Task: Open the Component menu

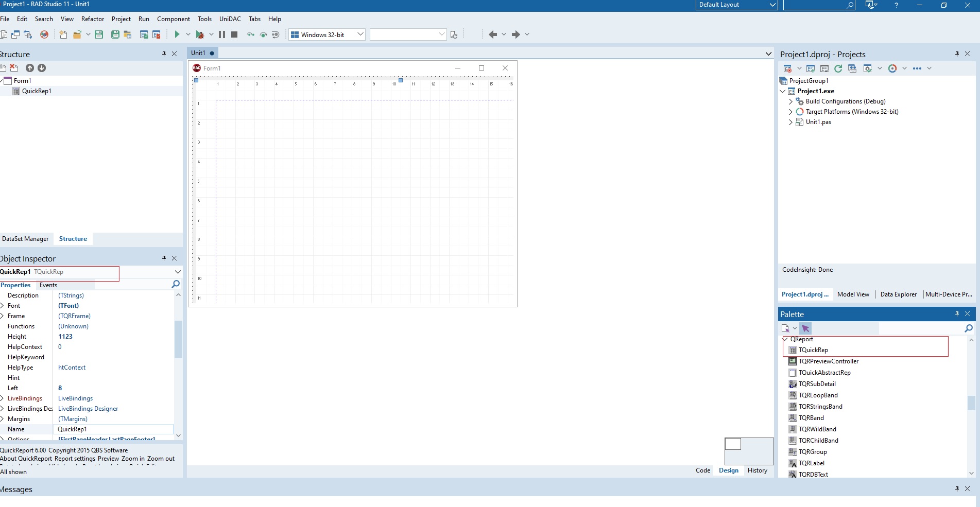Action: (174, 19)
